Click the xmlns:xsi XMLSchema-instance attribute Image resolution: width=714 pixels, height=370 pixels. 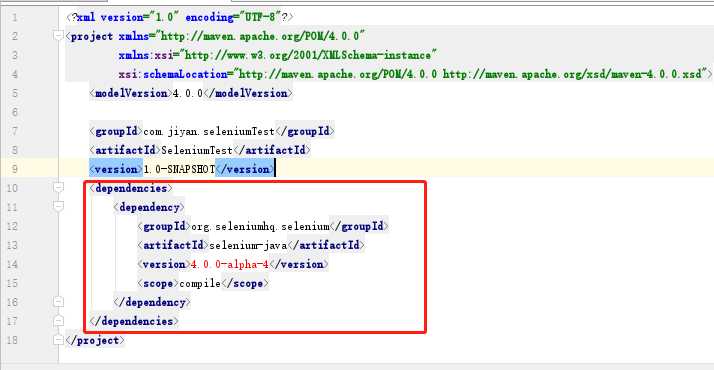[x=278, y=55]
